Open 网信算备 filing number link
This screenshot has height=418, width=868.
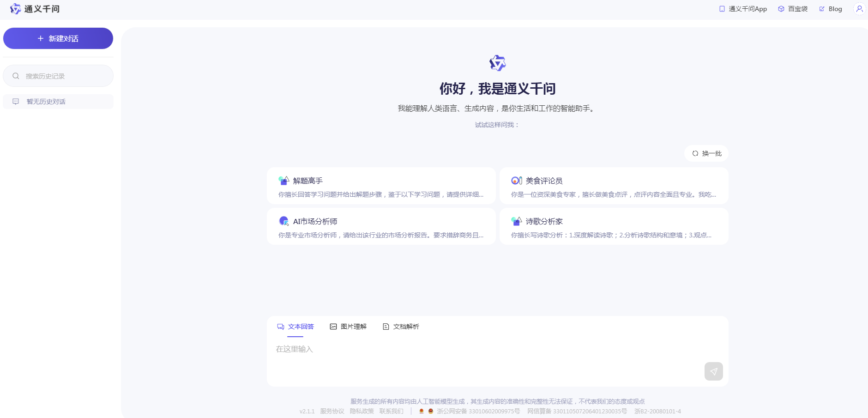577,411
